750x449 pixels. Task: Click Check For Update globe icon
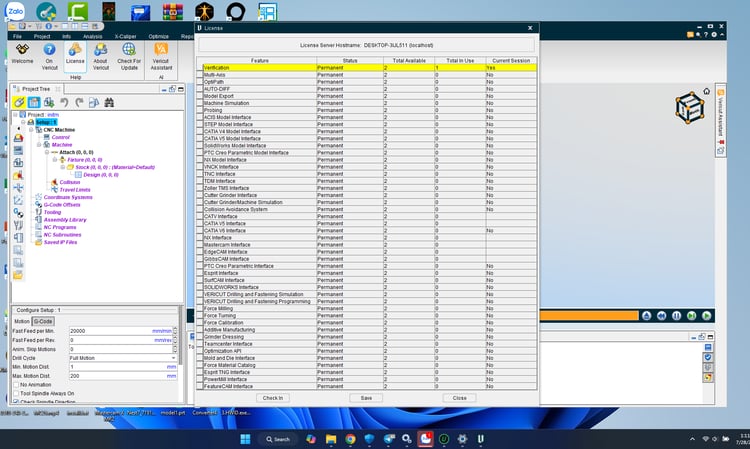tap(129, 49)
